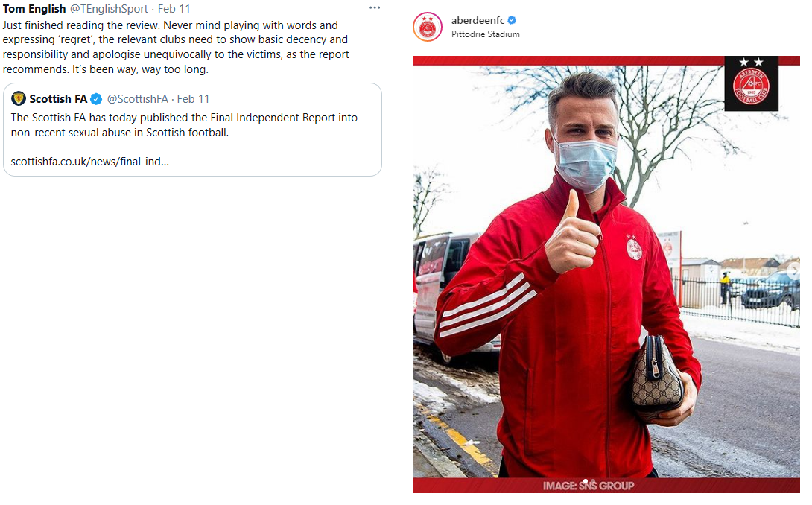This screenshot has height=505, width=812.
Task: Click the aberdeenfc profile avatar
Action: click(428, 27)
